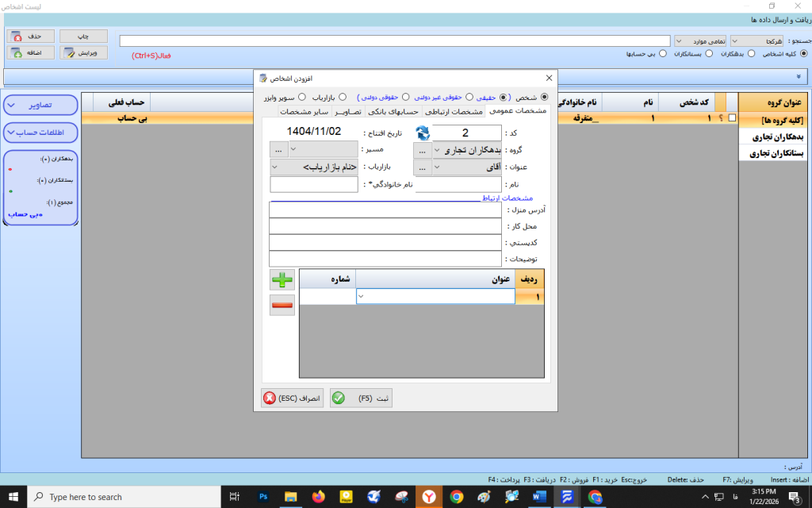
Task: Select بستانکاران تجاری in the group list
Action: 775,154
